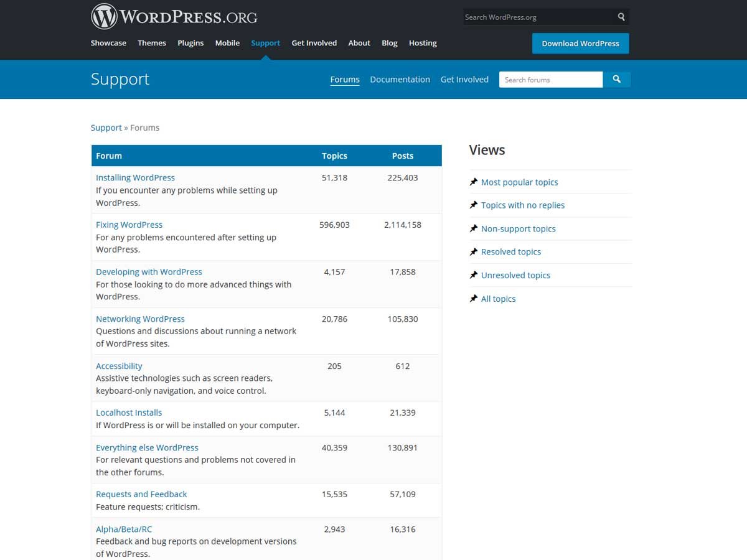
Task: Click the pin icon beside Non-support topics
Action: (473, 228)
